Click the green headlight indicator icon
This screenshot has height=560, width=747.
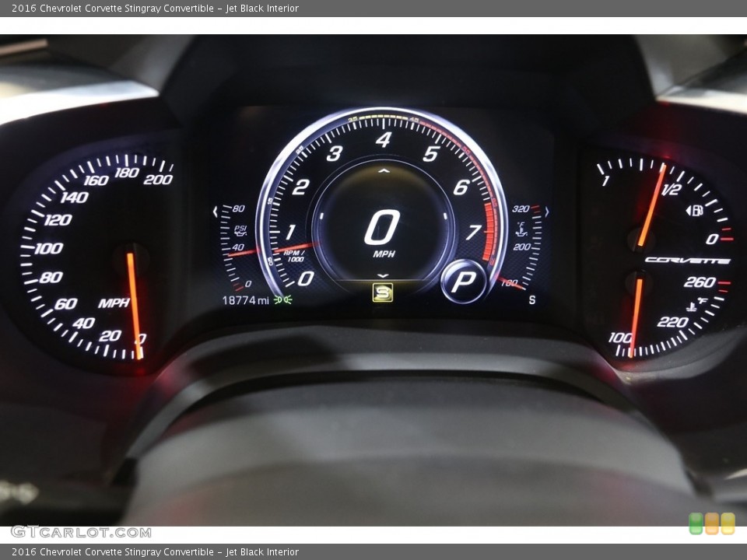282,299
